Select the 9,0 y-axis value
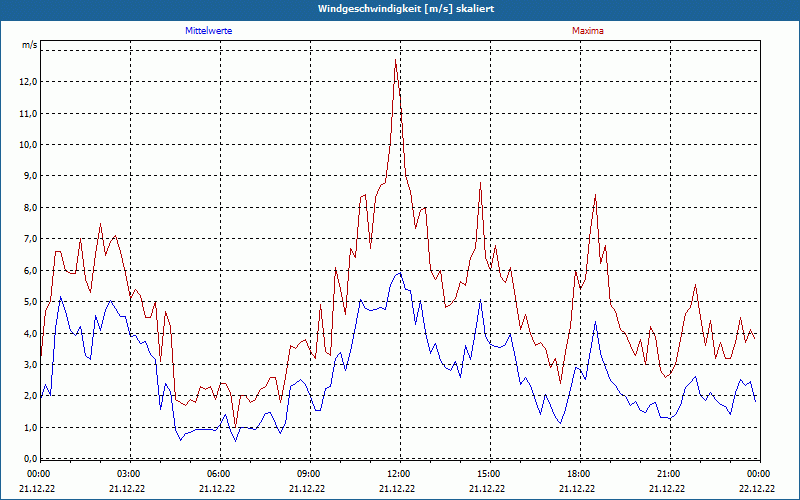The image size is (800, 500). tap(30, 176)
